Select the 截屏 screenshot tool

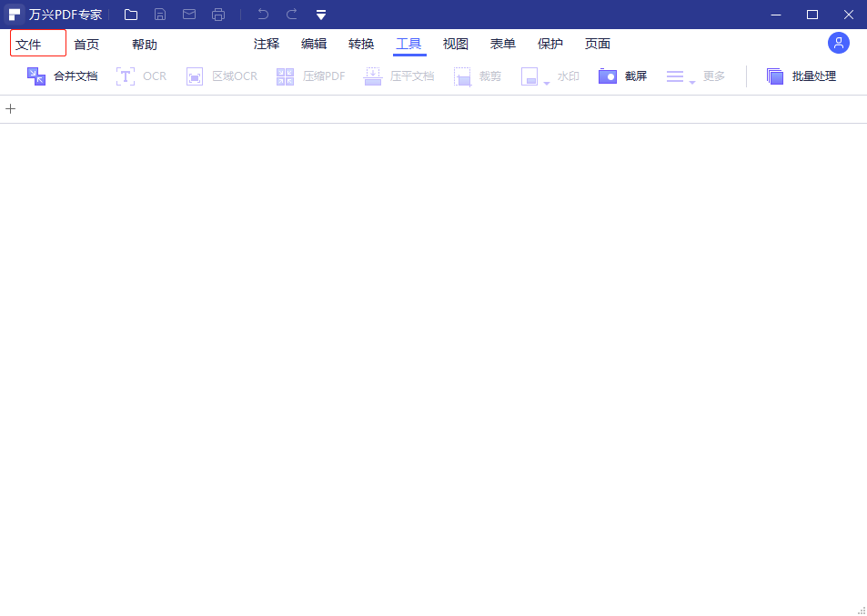623,76
